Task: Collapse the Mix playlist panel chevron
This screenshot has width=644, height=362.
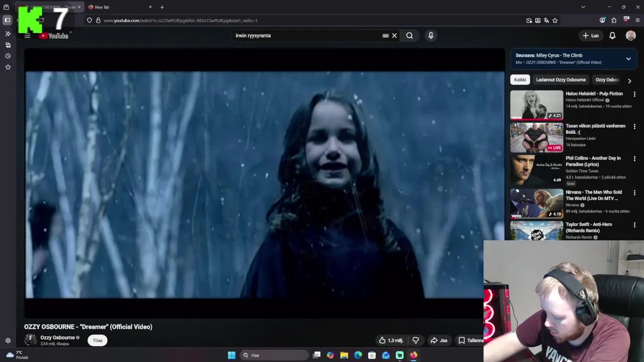Action: [628, 59]
